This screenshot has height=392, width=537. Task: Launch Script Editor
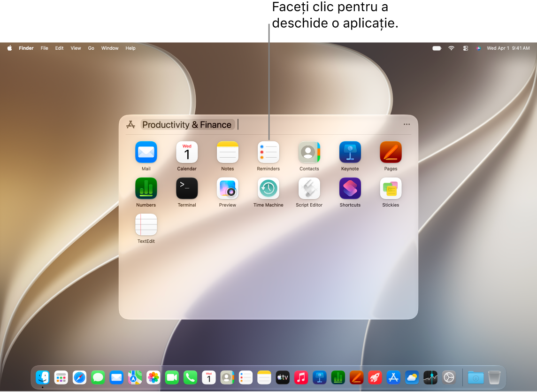pos(309,188)
